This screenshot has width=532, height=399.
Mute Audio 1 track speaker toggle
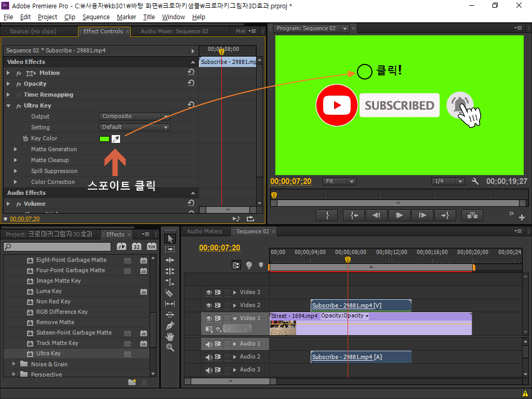coord(209,344)
